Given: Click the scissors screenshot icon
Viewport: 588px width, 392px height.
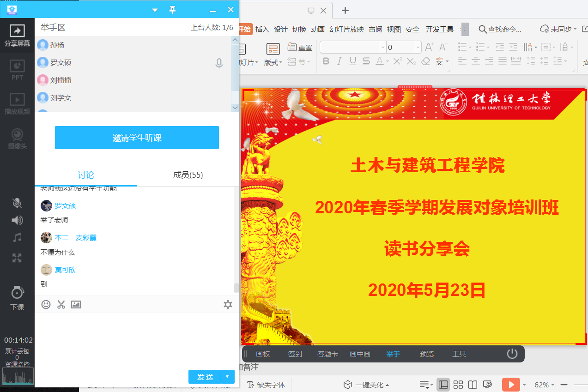Looking at the screenshot, I should pyautogui.click(x=61, y=304).
